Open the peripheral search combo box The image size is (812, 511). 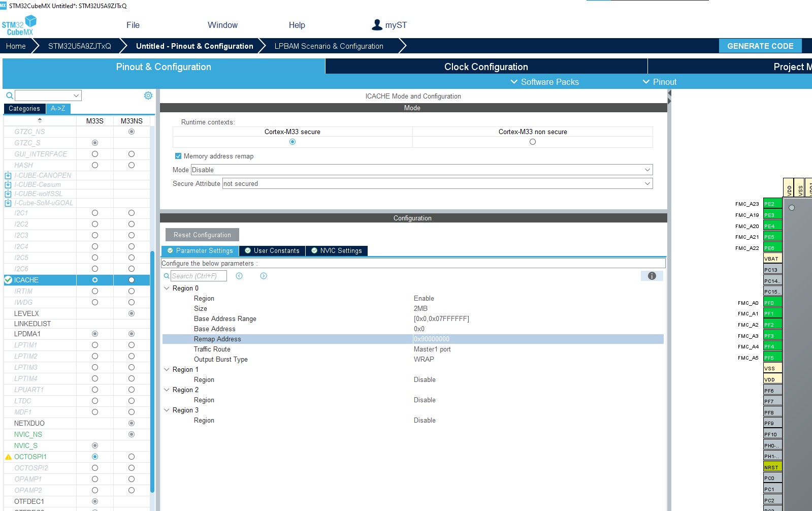coord(48,95)
